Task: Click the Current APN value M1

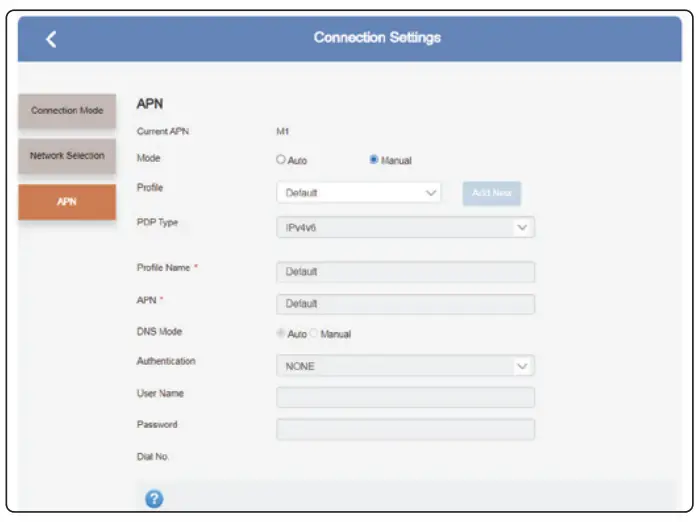Action: coord(283,131)
